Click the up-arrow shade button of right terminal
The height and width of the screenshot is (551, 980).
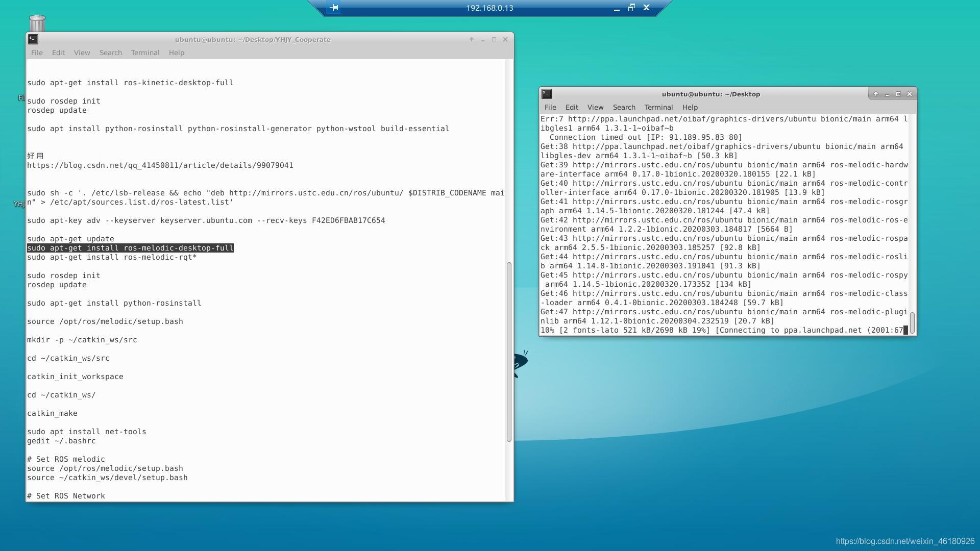pos(876,94)
